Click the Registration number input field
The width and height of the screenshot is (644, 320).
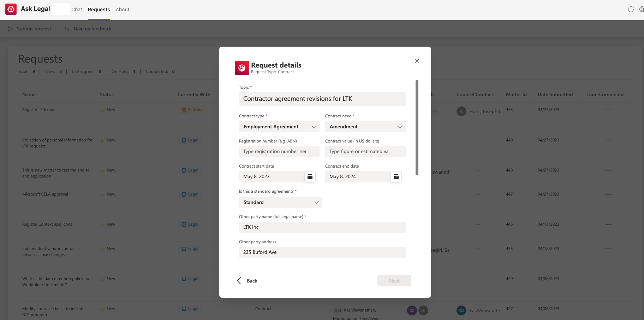point(279,152)
